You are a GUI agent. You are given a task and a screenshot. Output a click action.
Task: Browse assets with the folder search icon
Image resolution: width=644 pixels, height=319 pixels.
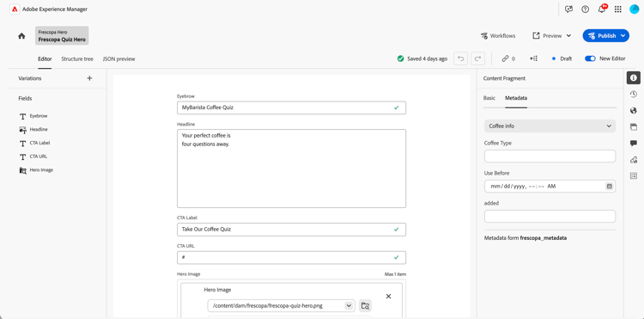point(365,305)
